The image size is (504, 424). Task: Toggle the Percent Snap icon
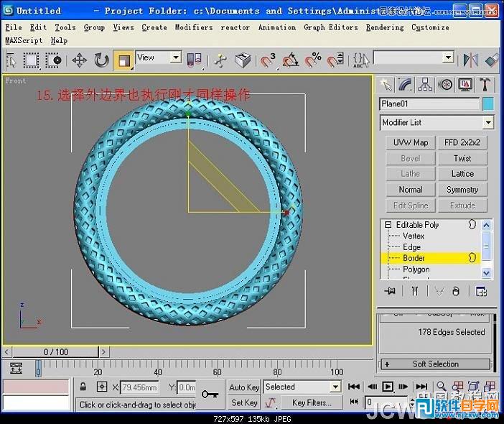(x=313, y=60)
